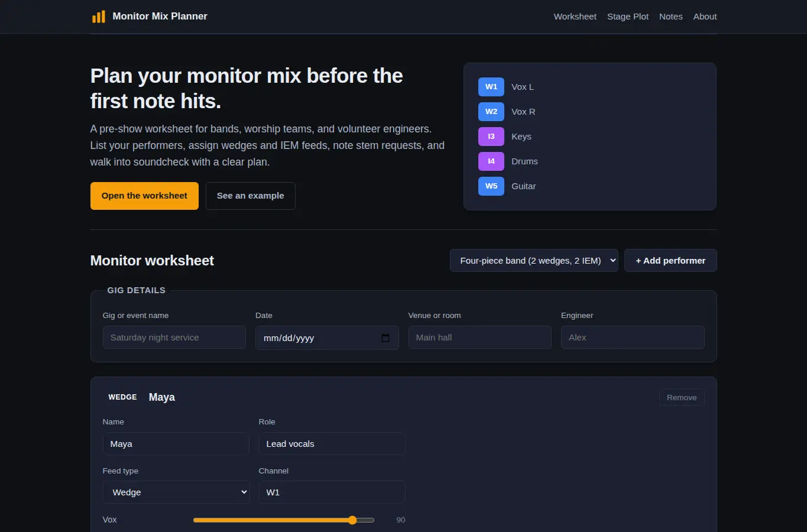Click the Role field Lead vocals
807x532 pixels.
[x=332, y=444]
